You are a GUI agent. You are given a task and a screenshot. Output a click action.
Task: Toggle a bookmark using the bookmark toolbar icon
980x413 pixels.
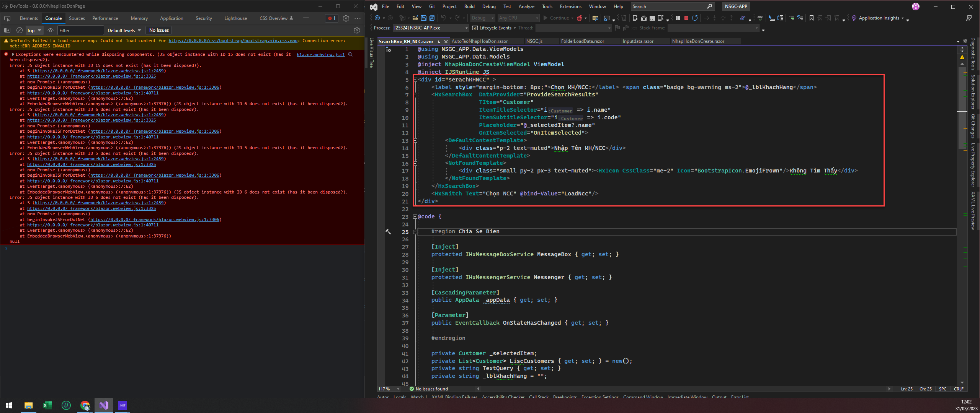click(812, 18)
